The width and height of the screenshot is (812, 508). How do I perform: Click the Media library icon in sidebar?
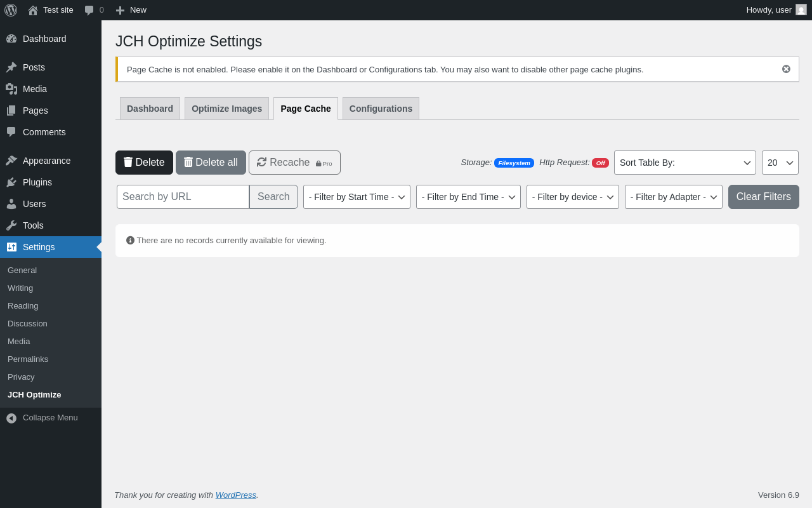[x=11, y=89]
